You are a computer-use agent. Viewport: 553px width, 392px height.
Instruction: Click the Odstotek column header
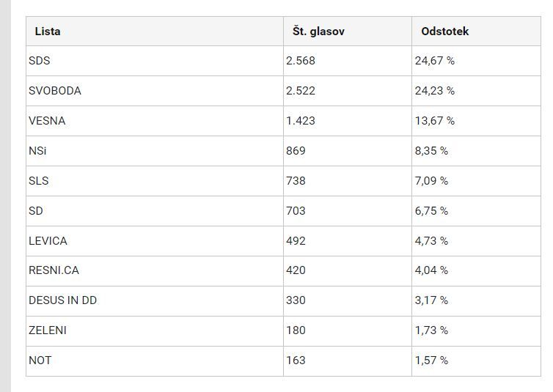(445, 32)
